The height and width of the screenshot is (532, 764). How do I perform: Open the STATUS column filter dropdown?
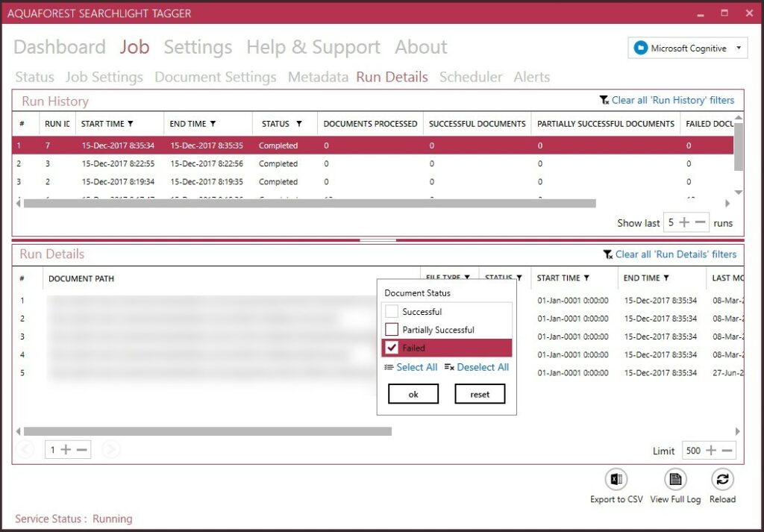tap(519, 277)
